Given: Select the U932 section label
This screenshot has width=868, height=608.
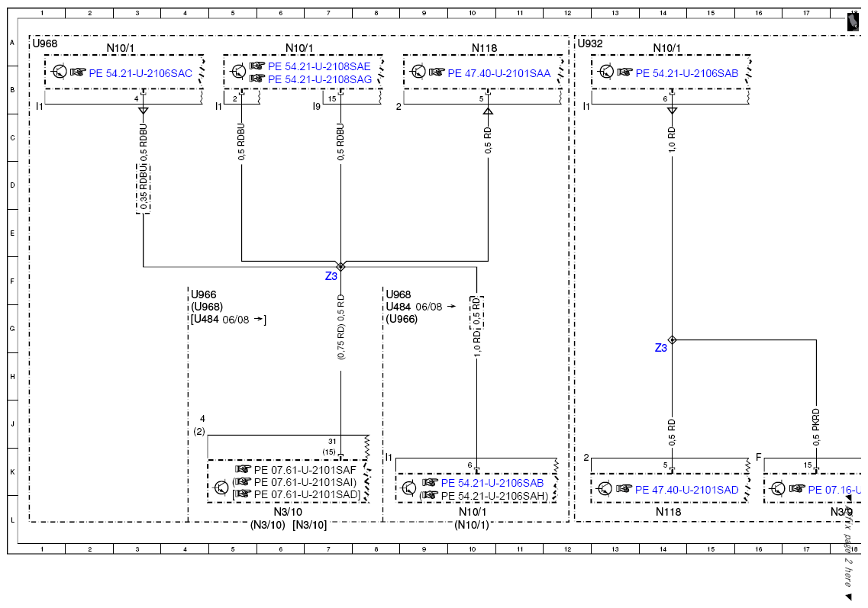Looking at the screenshot, I should click(590, 43).
